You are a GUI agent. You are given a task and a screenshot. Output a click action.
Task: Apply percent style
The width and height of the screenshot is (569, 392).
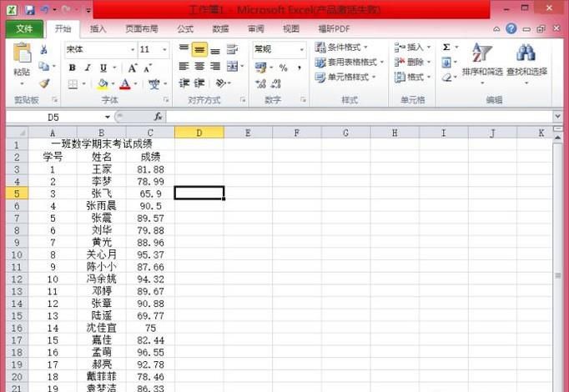284,68
